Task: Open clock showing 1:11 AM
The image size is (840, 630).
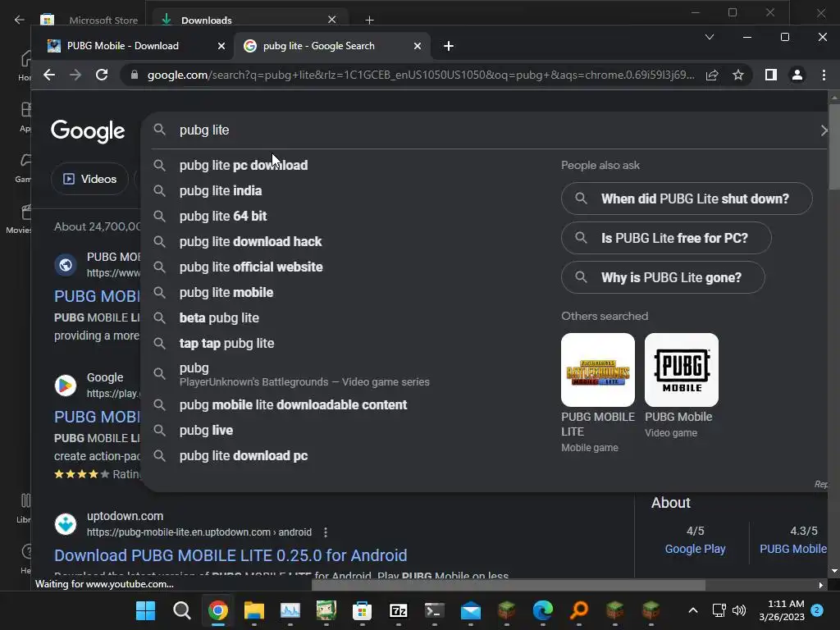Action: click(x=782, y=610)
